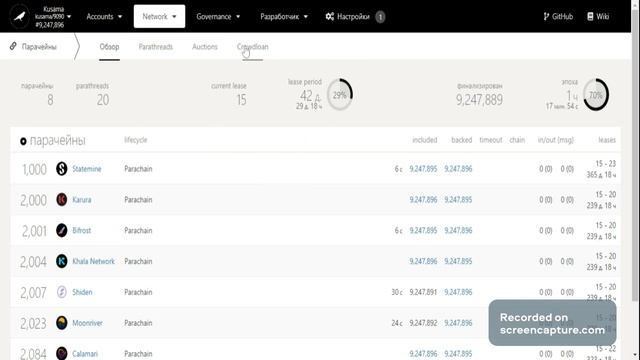Open Shiden backed block 9,247,896
Viewport: 640px width, 360px height.
tap(458, 292)
